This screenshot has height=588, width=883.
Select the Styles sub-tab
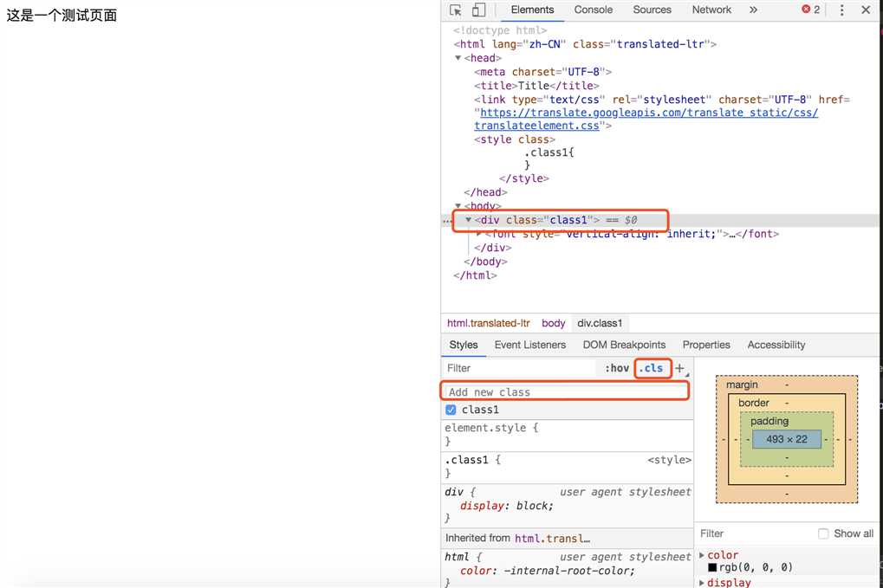[x=464, y=345]
